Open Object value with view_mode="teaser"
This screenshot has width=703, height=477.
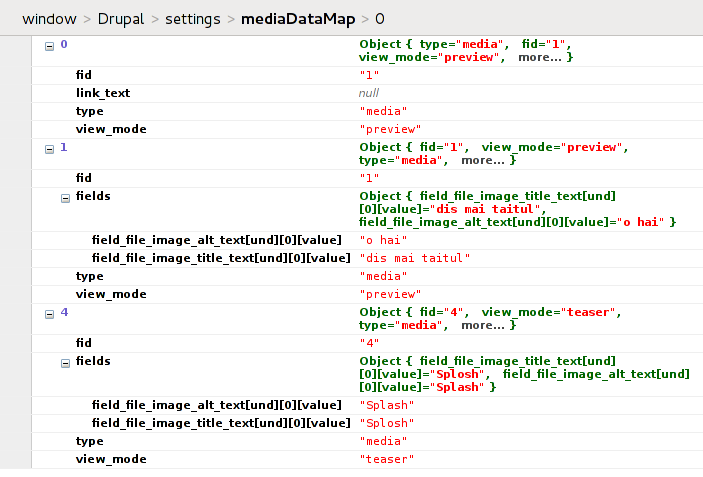(490, 318)
